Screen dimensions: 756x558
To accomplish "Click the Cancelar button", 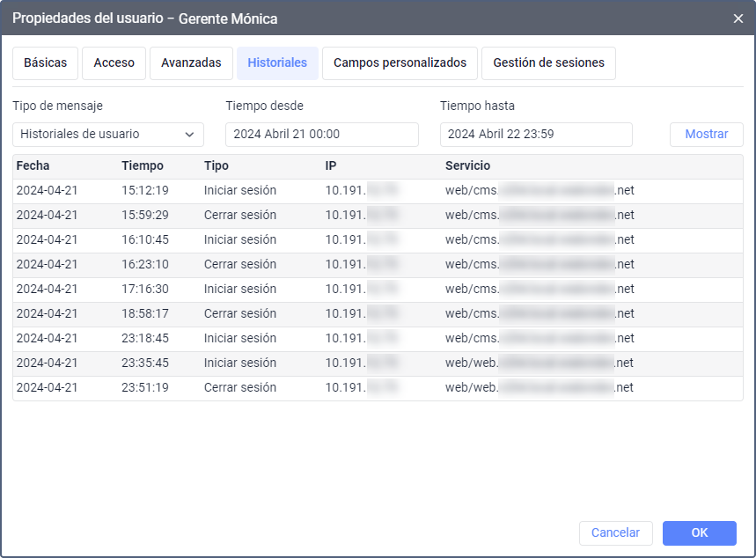I will pyautogui.click(x=615, y=533).
